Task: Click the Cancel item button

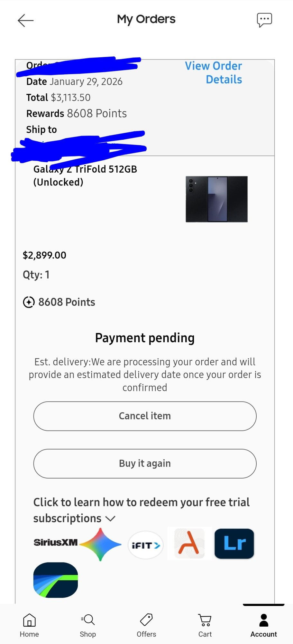Action: pyautogui.click(x=145, y=416)
